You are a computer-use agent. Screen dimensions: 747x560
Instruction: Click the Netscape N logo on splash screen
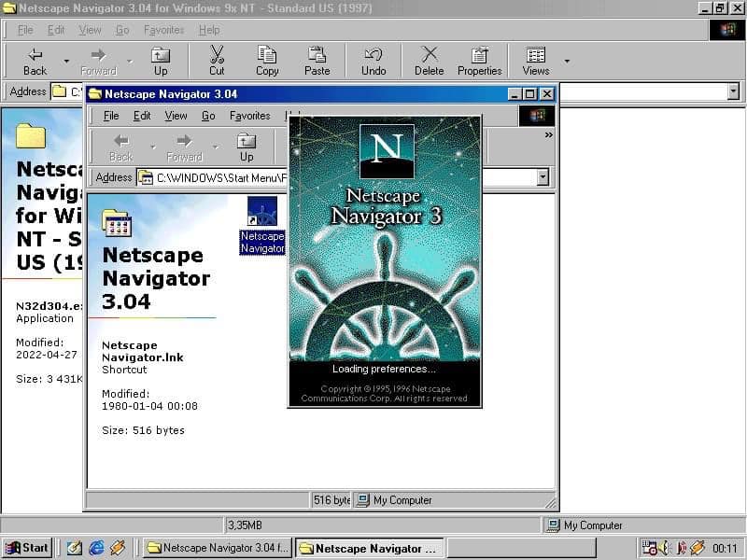387,151
